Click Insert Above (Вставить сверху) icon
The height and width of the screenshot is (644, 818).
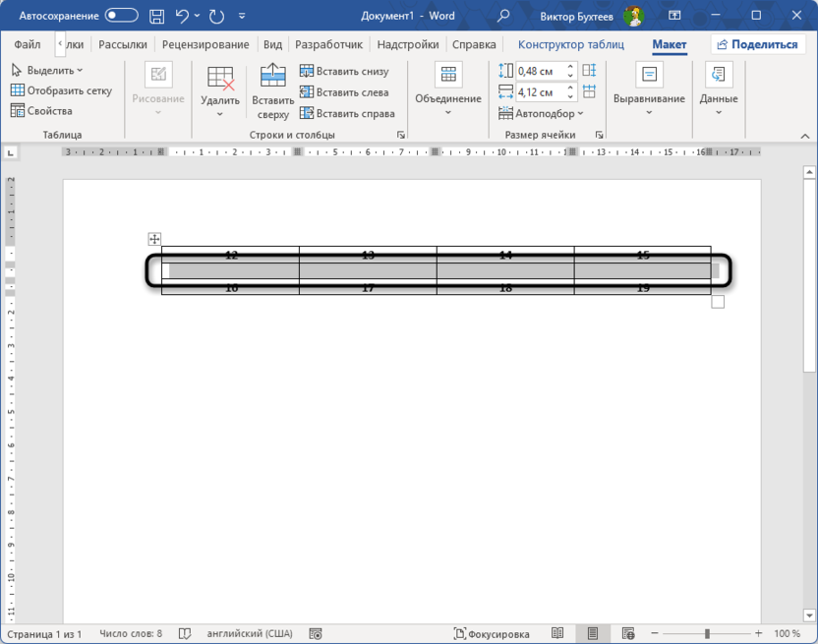click(272, 77)
